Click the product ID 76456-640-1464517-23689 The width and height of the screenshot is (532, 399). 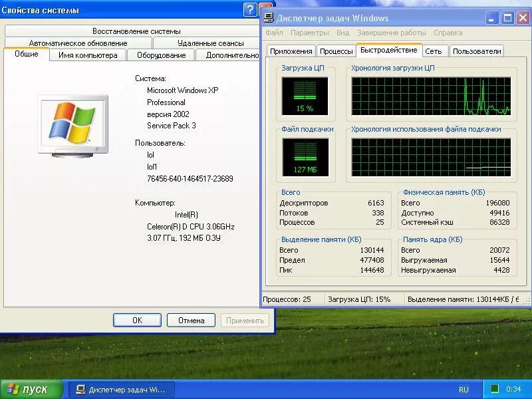click(190, 179)
